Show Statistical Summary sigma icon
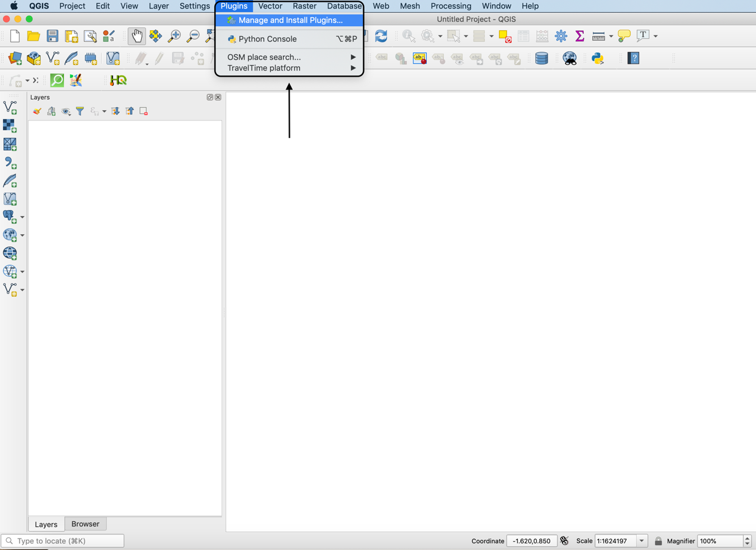Screen dimensions: 756x550 (580, 37)
